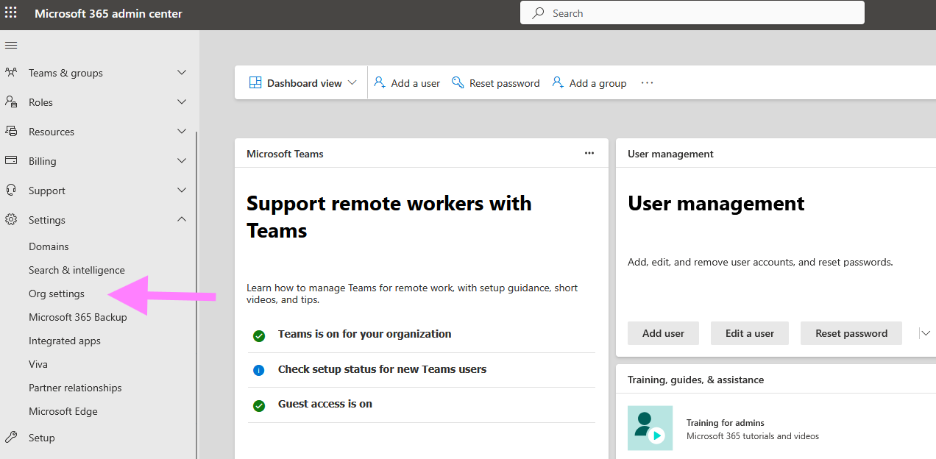
Task: Click the Edit a user button
Action: pos(749,333)
